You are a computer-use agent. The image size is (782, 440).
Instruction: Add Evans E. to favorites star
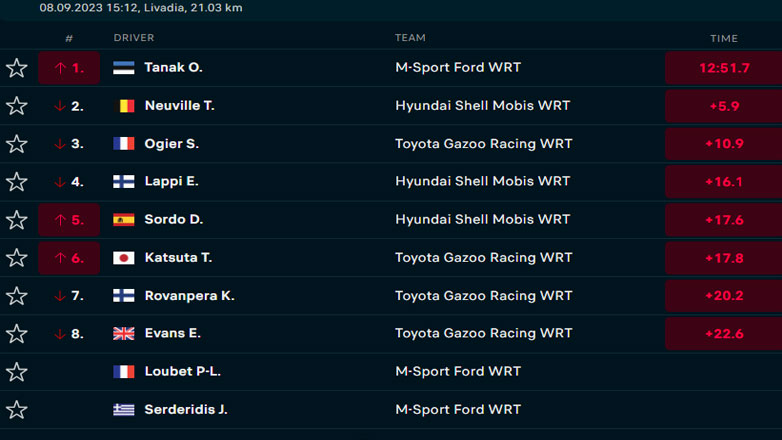click(16, 334)
